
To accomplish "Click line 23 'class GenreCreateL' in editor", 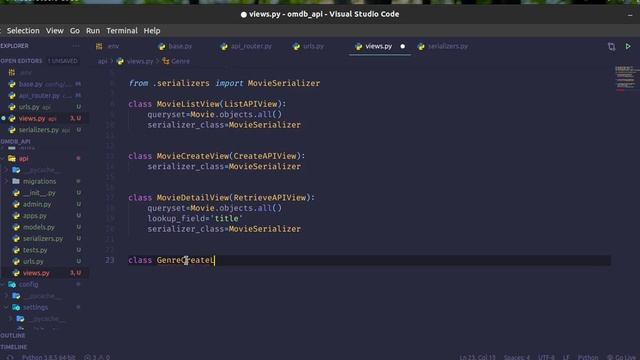I will click(171, 260).
